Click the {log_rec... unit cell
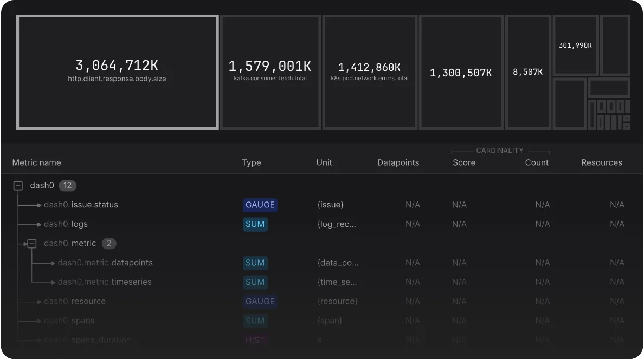 (x=337, y=224)
